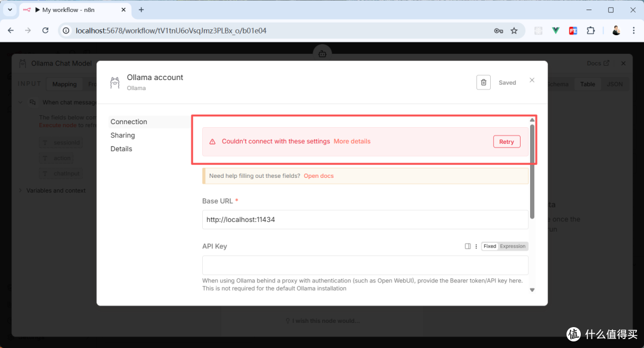
Task: Open the browser profile avatar
Action: point(615,31)
